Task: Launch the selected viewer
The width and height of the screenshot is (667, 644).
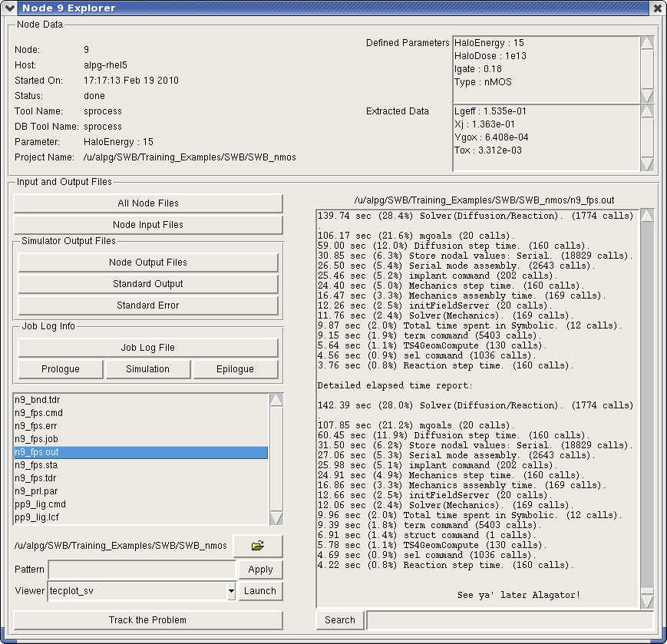Action: coord(259,591)
